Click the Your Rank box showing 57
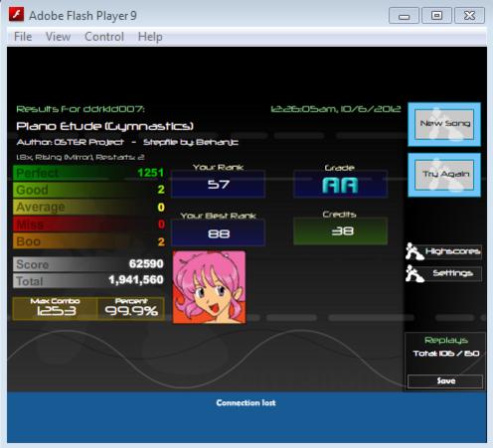The width and height of the screenshot is (493, 448). tap(218, 184)
